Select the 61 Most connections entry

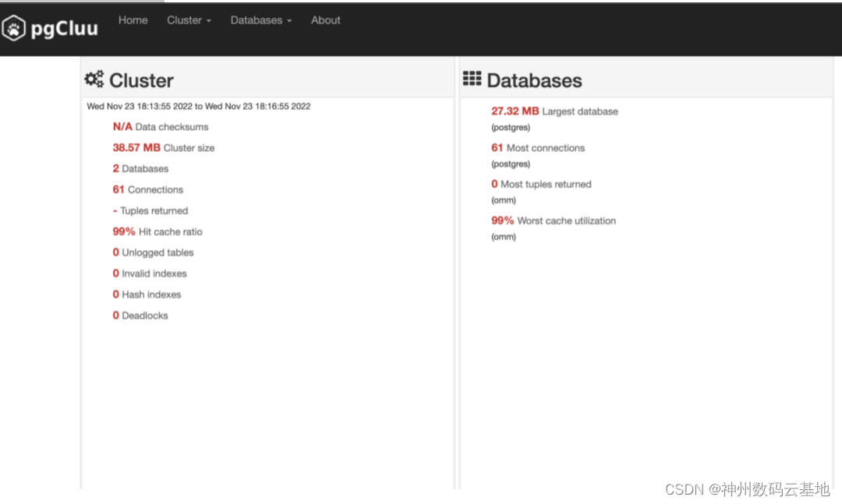(x=538, y=147)
